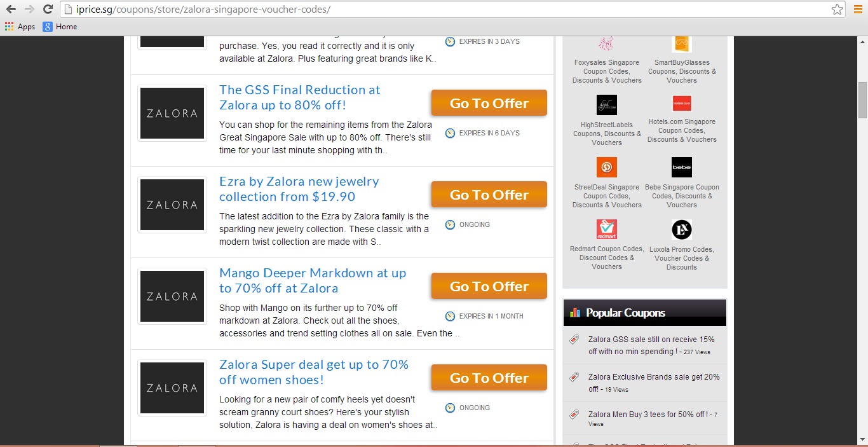The height and width of the screenshot is (447, 868).
Task: Open HighStreetLabels Coupons link
Action: point(607,134)
